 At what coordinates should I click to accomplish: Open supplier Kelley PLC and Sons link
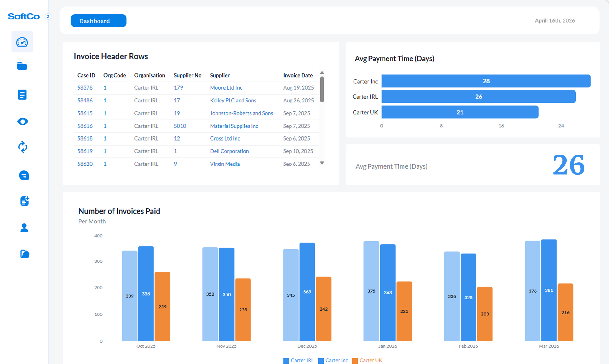point(233,100)
